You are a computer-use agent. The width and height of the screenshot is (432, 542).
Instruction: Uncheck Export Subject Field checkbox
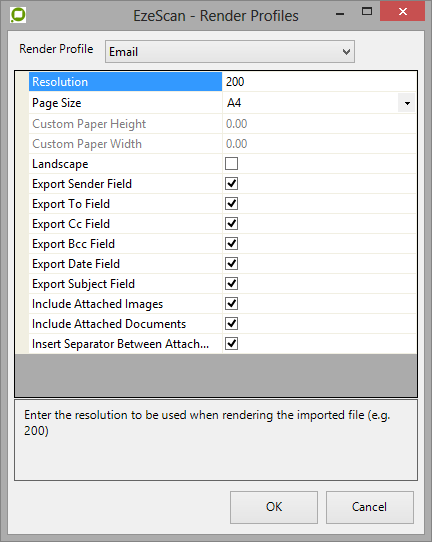(231, 284)
